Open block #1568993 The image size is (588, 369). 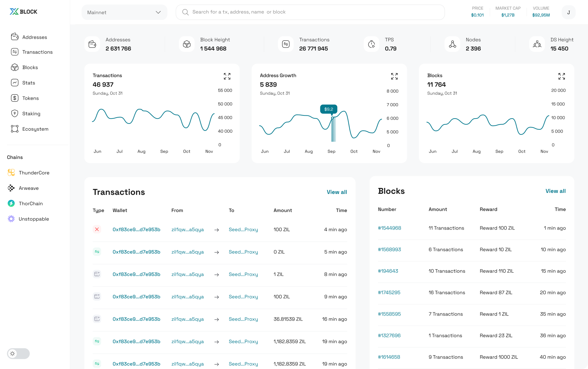click(x=389, y=250)
